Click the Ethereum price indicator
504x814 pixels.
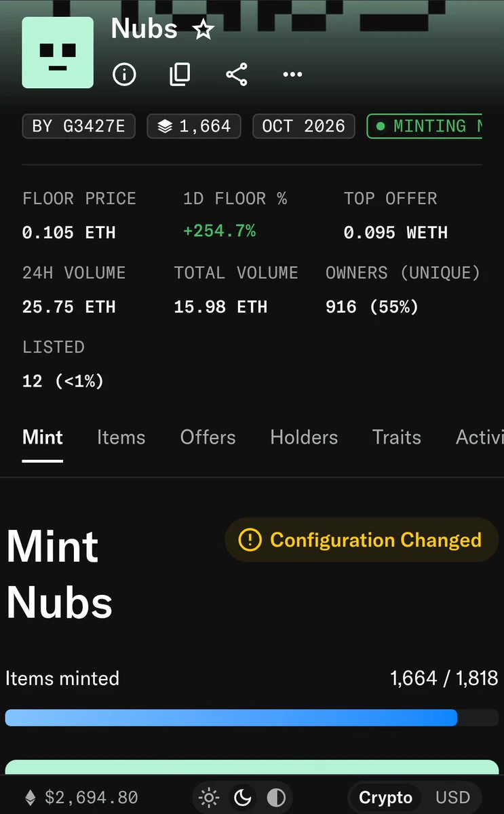point(81,798)
